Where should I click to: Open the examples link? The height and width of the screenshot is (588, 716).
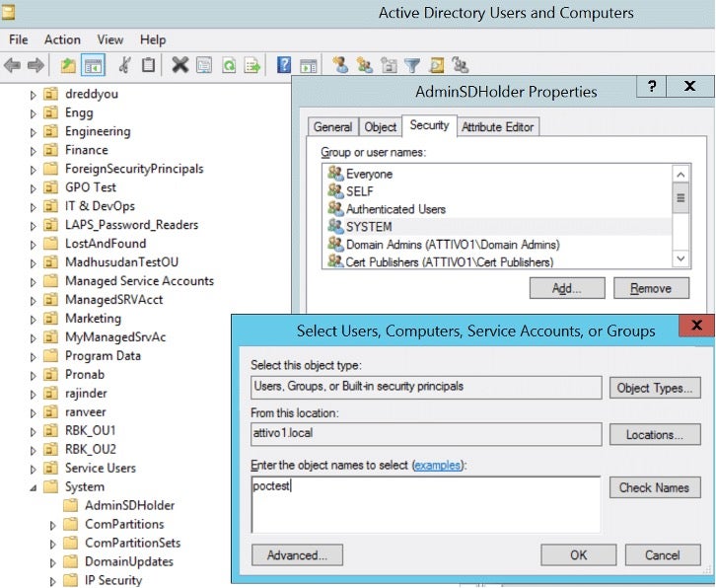pos(438,465)
